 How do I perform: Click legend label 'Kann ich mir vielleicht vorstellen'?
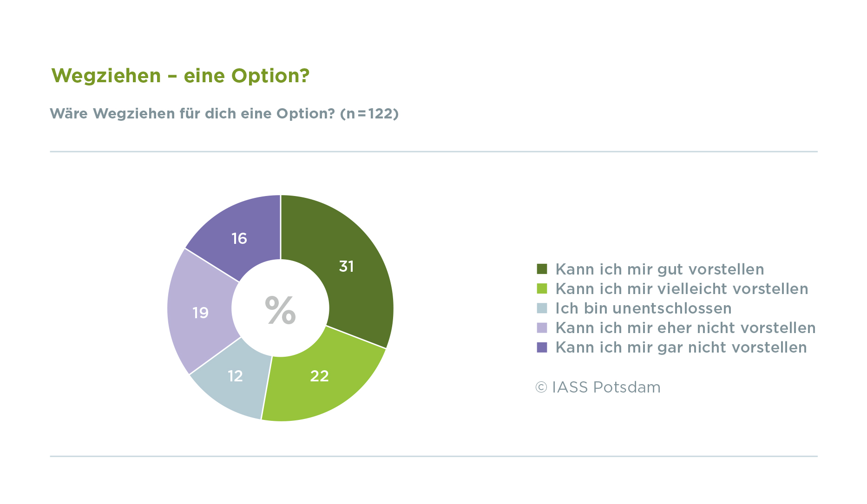click(x=682, y=289)
